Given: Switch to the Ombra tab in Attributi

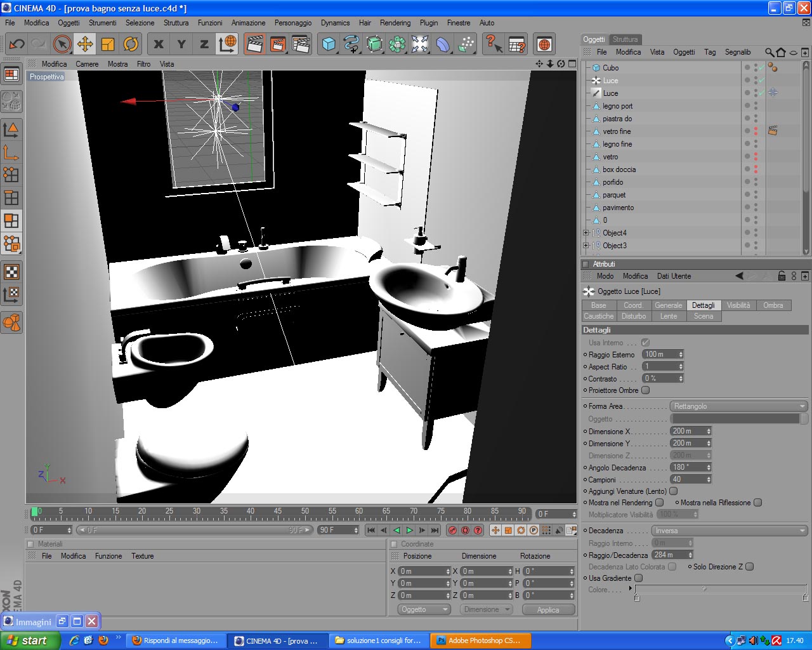Looking at the screenshot, I should 773,305.
